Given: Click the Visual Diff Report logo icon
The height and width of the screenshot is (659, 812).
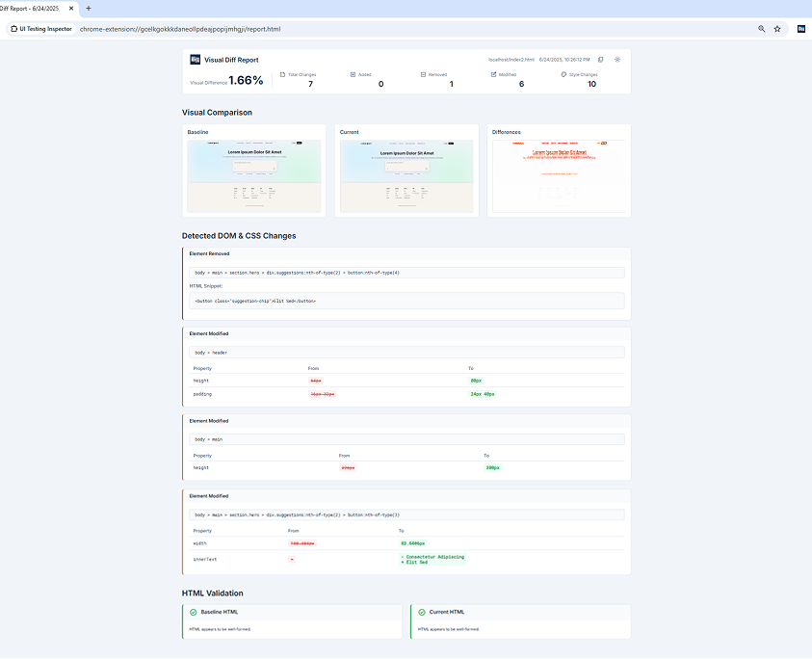Looking at the screenshot, I should pyautogui.click(x=196, y=60).
